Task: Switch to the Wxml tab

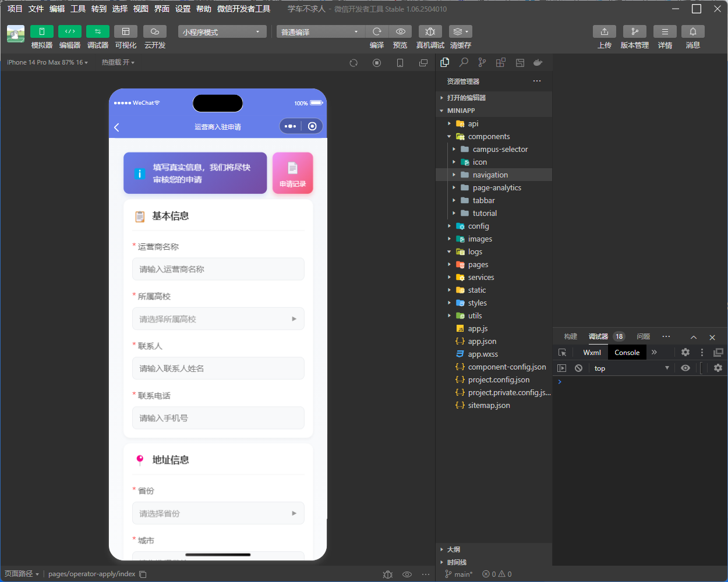Action: coord(591,352)
